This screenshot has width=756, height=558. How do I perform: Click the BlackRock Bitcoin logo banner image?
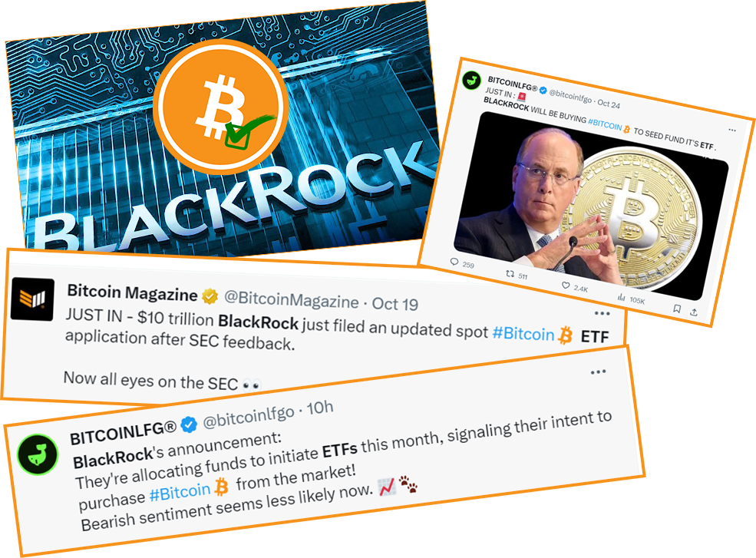222,128
